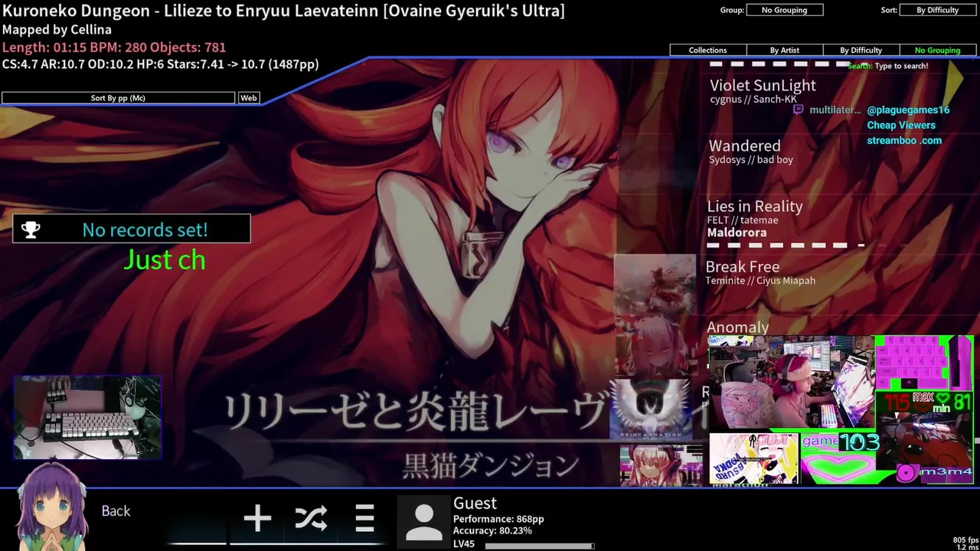The height and width of the screenshot is (551, 980).
Task: Switch to By Difficulty tab
Action: pyautogui.click(x=861, y=50)
